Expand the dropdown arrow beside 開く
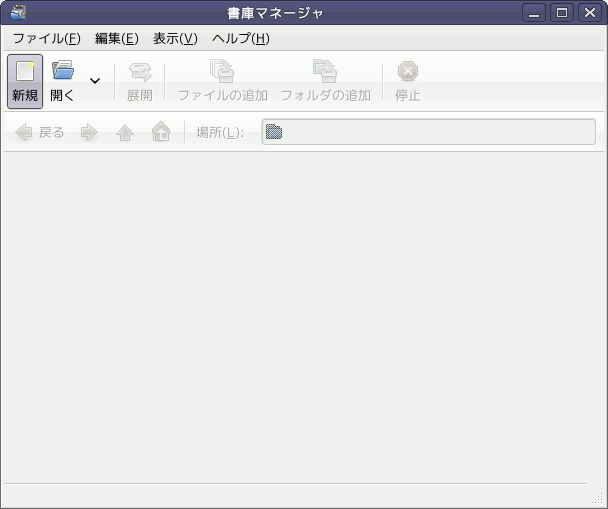The image size is (608, 509). point(95,81)
